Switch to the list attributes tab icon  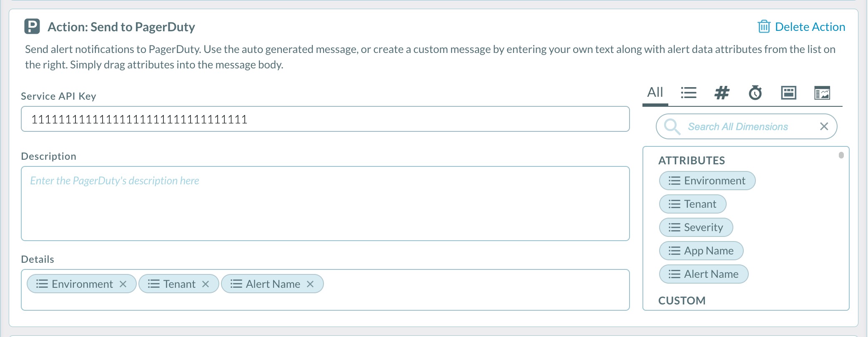(x=688, y=93)
